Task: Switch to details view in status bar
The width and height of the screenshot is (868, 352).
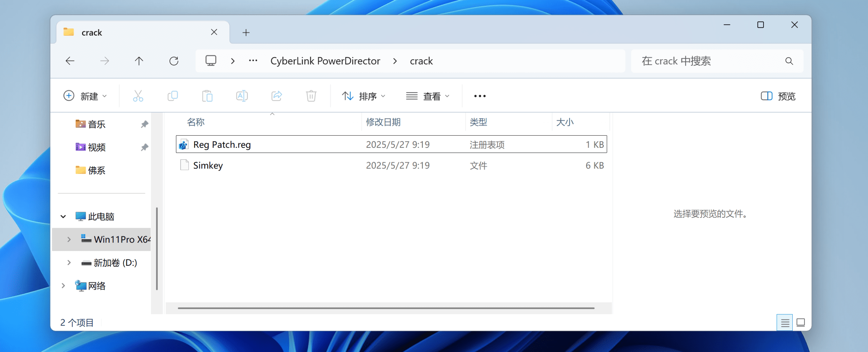Action: click(x=785, y=322)
